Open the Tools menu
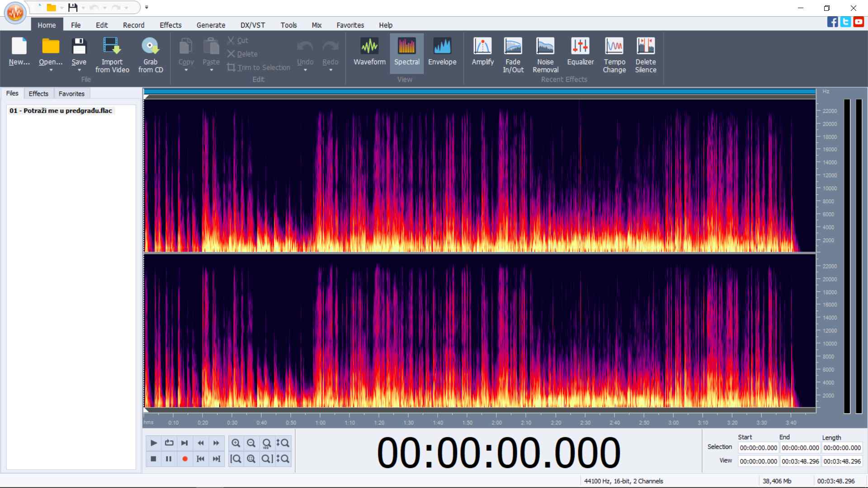The width and height of the screenshot is (868, 488). point(288,25)
